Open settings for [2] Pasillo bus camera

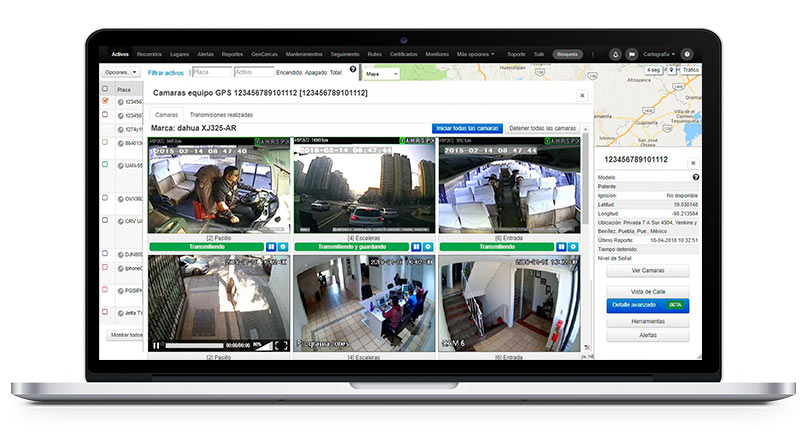coord(283,247)
